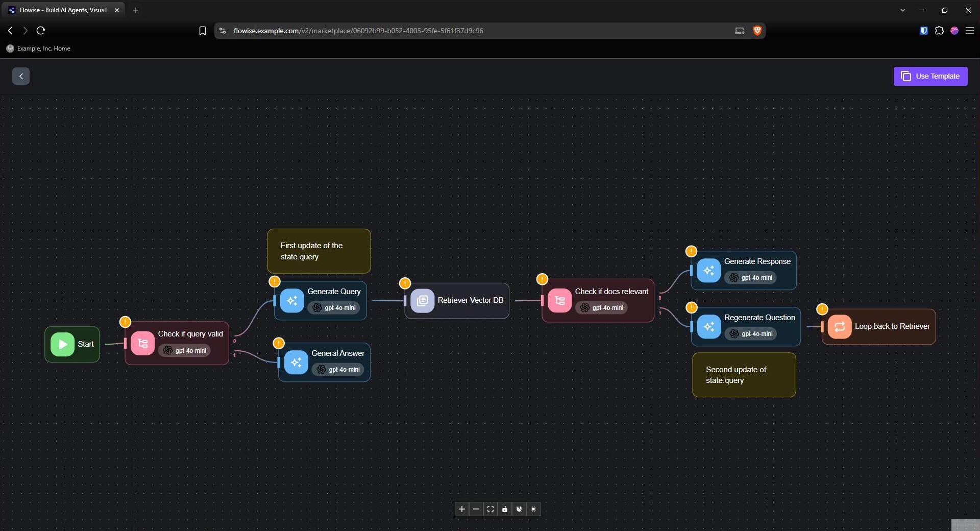
Task: Click the Generate Query sparkle icon
Action: (x=292, y=301)
